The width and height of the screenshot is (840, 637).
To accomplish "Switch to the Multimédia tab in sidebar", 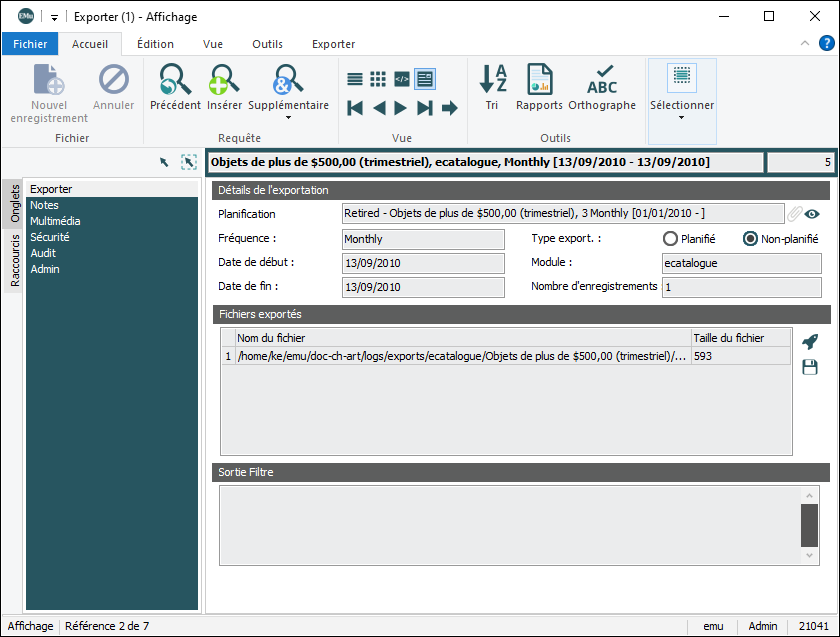I will [x=55, y=221].
